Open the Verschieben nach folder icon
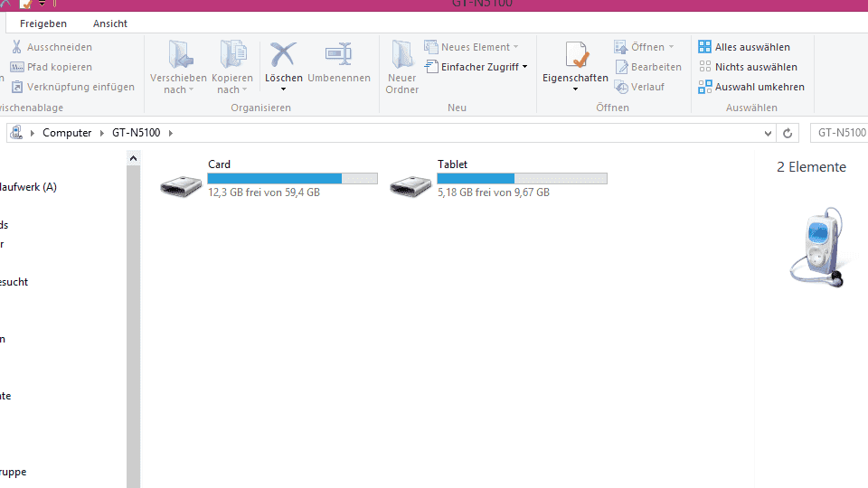Image resolution: width=868 pixels, height=488 pixels. [181, 54]
